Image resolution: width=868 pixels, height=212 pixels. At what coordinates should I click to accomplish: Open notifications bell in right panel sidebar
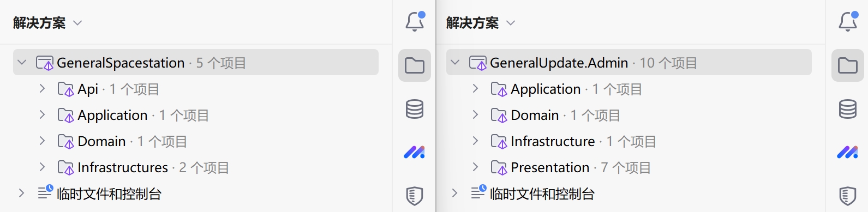[x=848, y=22]
